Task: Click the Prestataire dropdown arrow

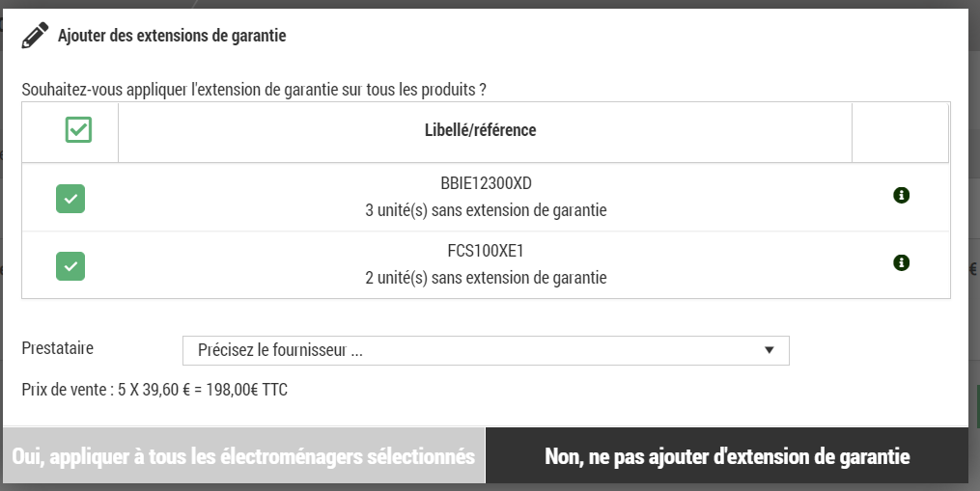Action: pos(769,350)
